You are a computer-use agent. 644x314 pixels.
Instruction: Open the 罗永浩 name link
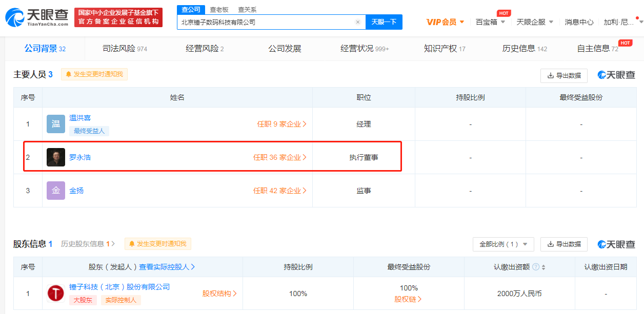coord(80,157)
